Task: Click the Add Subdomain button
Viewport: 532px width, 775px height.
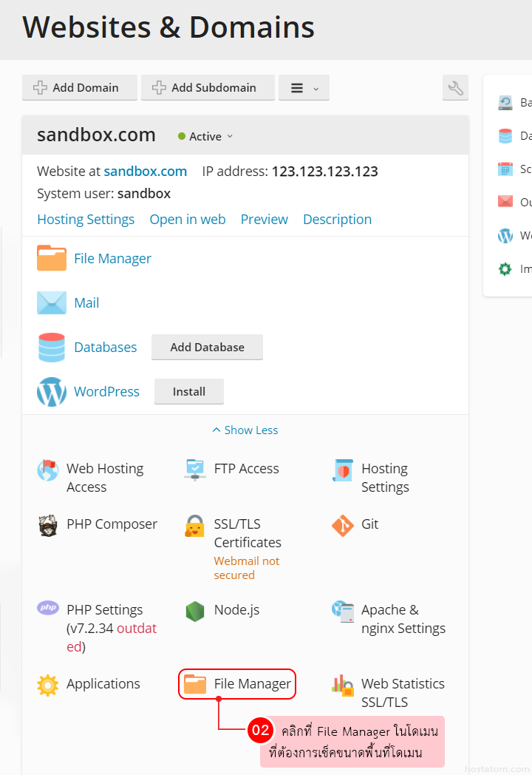Action: click(208, 88)
